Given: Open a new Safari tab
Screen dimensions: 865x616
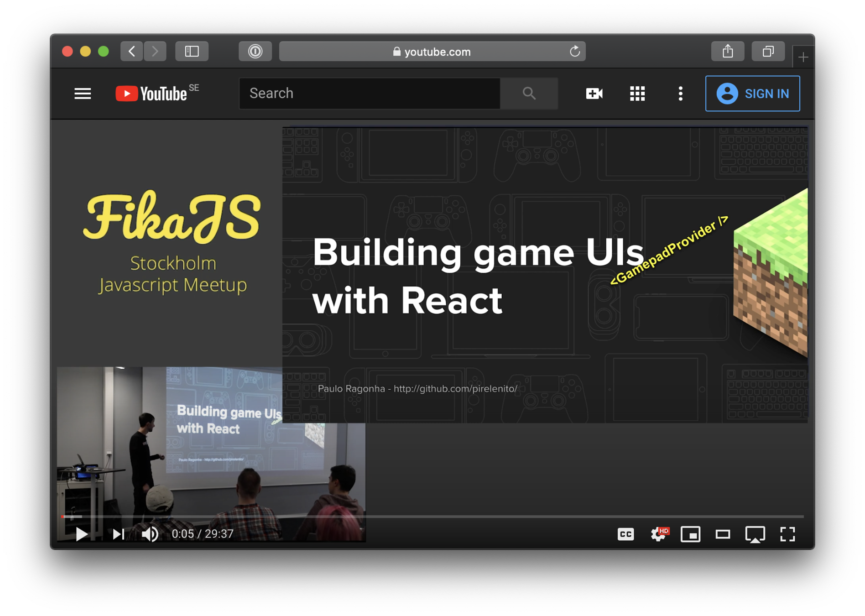Looking at the screenshot, I should pos(803,57).
